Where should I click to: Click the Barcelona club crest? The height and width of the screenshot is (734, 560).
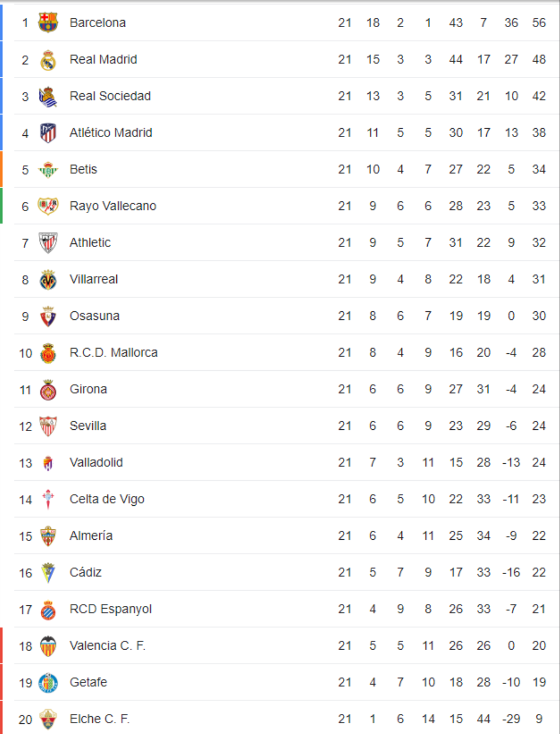pyautogui.click(x=48, y=23)
